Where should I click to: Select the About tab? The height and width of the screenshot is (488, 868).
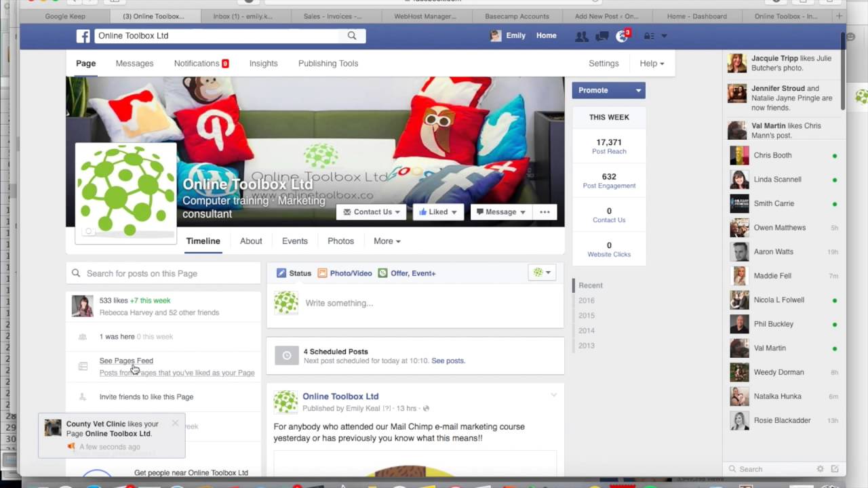click(251, 241)
